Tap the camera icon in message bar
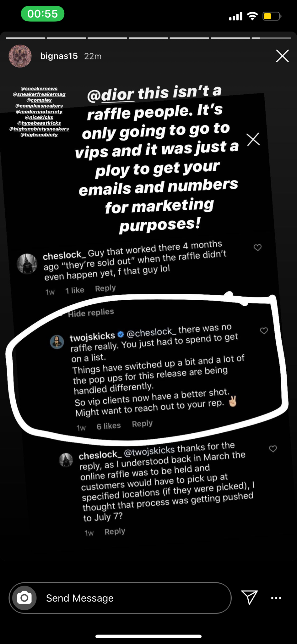Image resolution: width=297 pixels, height=644 pixels. [24, 598]
